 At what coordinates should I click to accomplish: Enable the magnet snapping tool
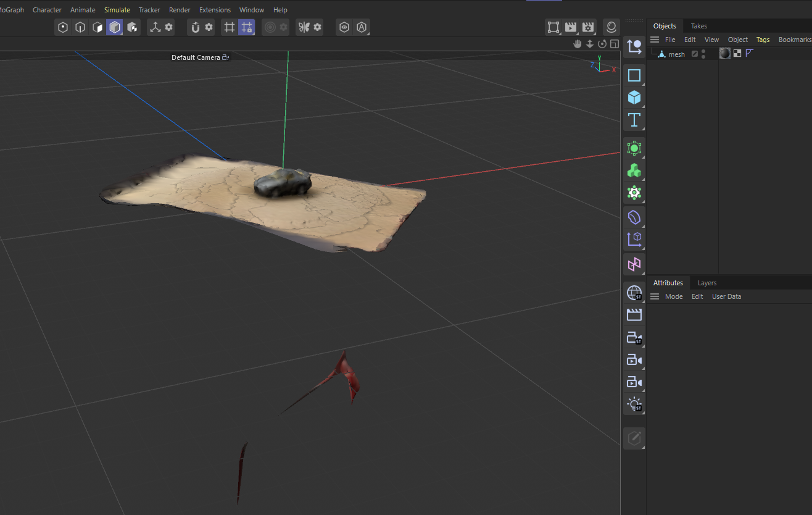(196, 27)
